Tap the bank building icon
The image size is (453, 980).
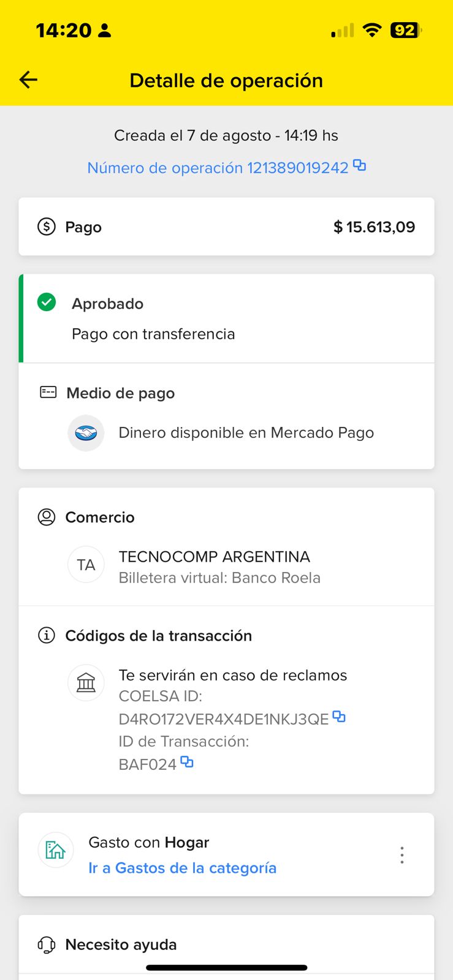point(86,682)
